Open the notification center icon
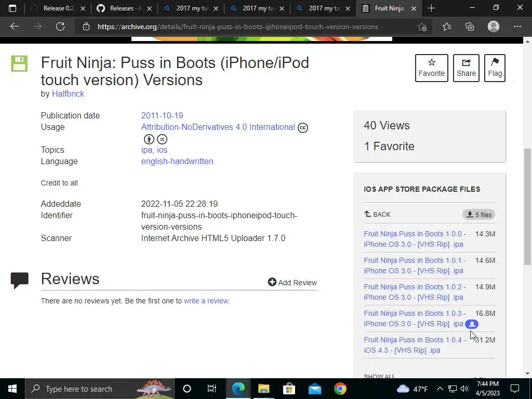532x399 pixels. click(515, 389)
